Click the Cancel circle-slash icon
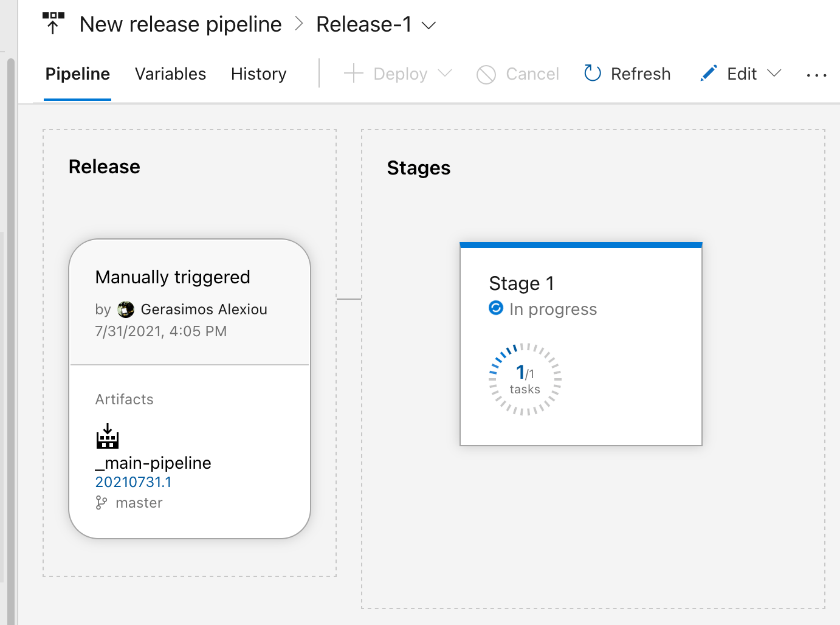 click(x=486, y=74)
